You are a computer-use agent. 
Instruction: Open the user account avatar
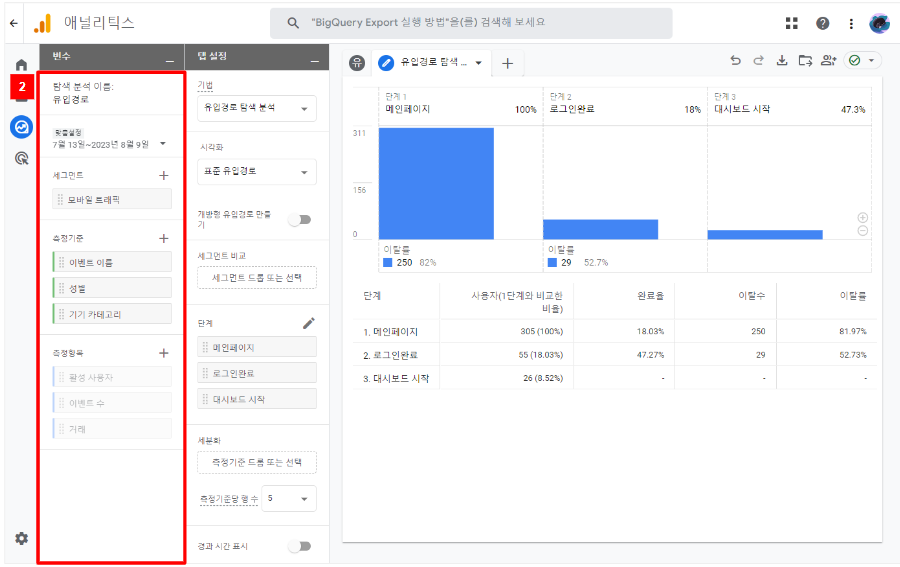879,23
